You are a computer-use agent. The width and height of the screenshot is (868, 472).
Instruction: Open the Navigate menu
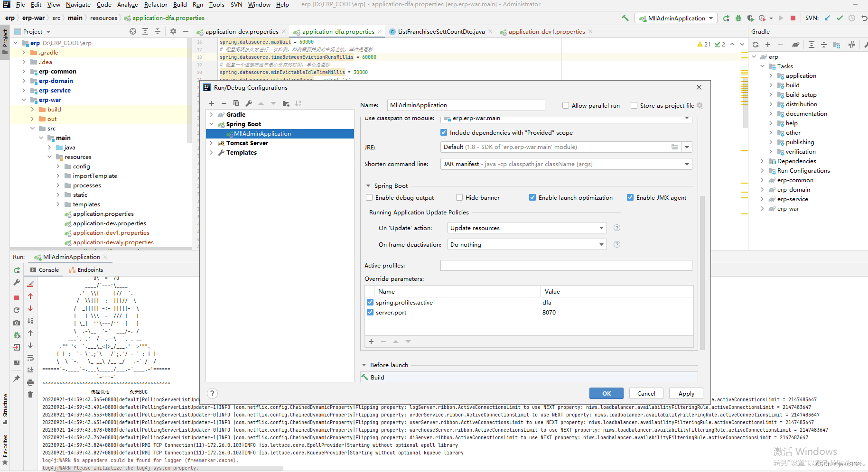tap(78, 4)
